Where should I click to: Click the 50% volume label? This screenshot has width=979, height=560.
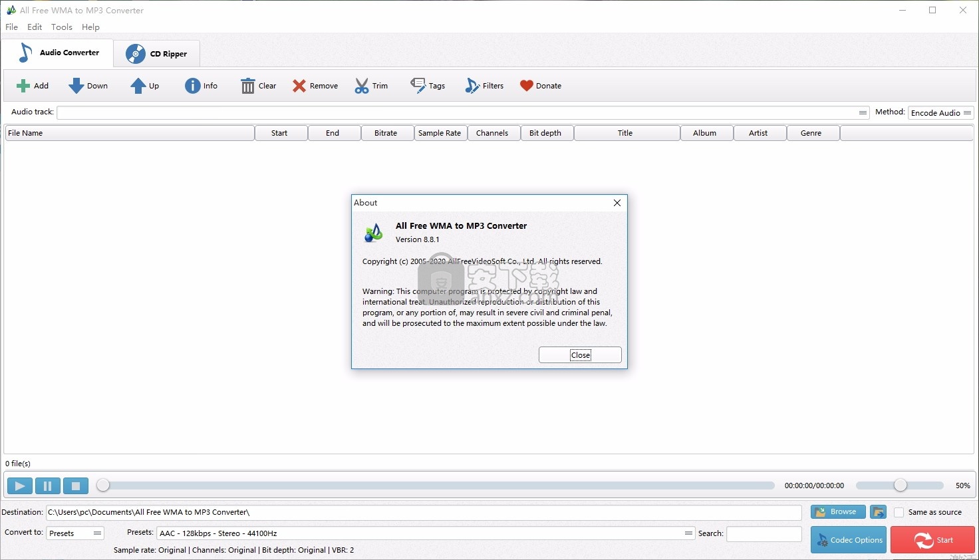(963, 486)
